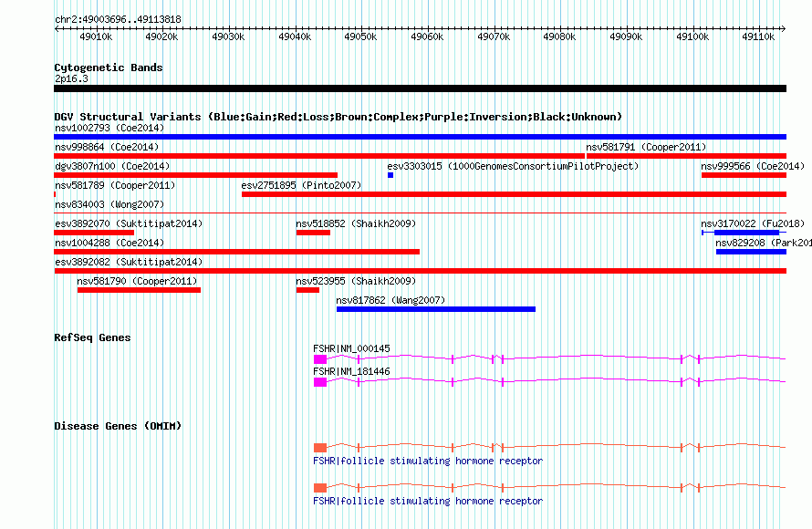Select the orange first exon of upper OMIM FSHR
Viewport: 812px width, 529px height.
point(320,448)
